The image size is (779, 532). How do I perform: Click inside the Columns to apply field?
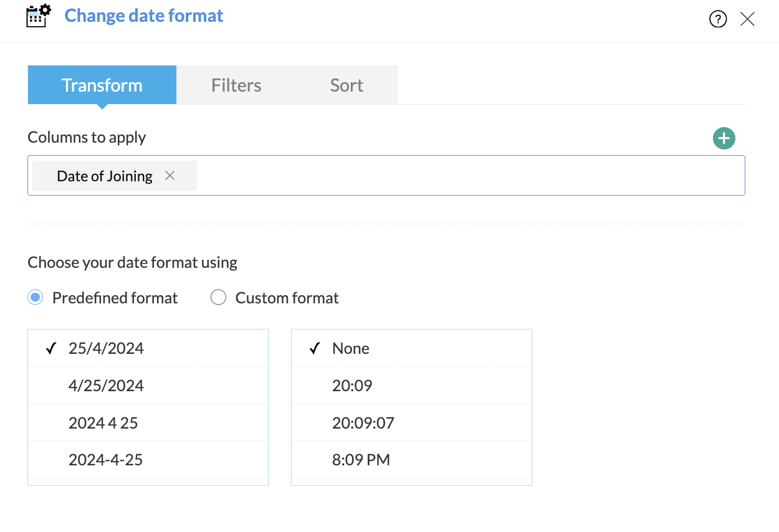click(467, 176)
